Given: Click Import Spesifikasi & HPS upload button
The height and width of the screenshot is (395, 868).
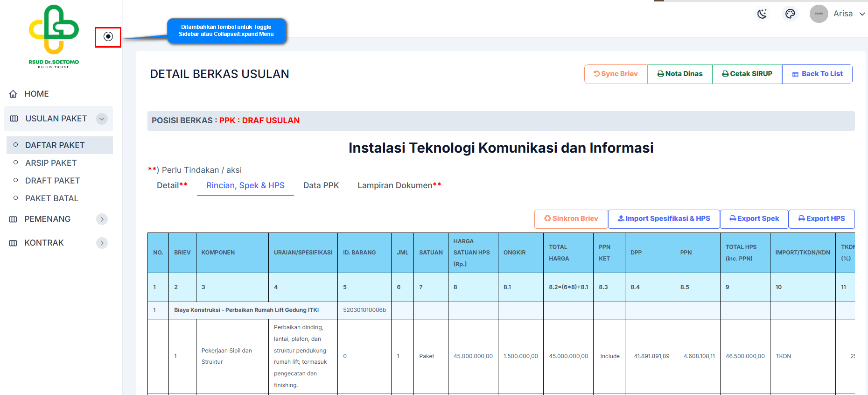Looking at the screenshot, I should tap(664, 219).
